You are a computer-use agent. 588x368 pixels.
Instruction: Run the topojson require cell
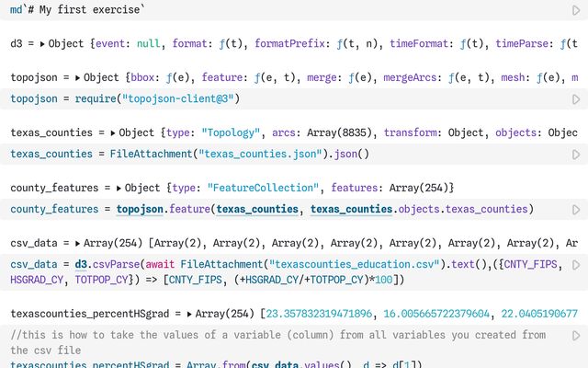pyautogui.click(x=576, y=98)
